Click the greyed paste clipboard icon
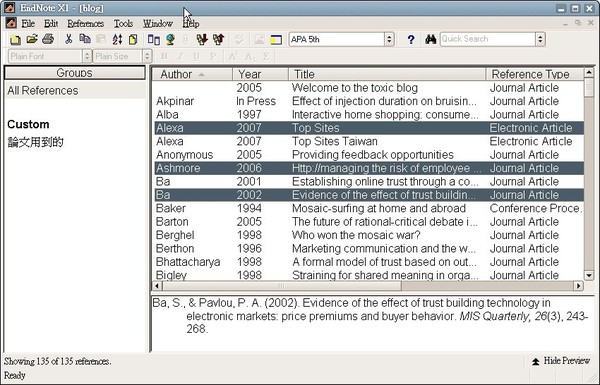This screenshot has width=600, height=385. click(x=101, y=39)
